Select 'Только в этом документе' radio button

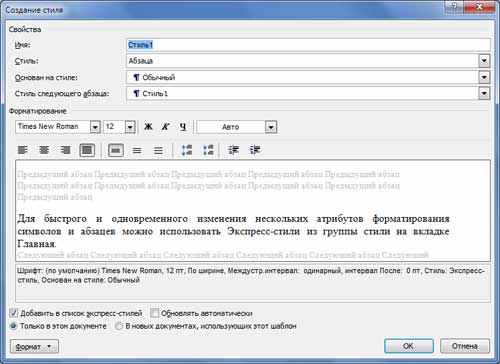pyautogui.click(x=14, y=326)
